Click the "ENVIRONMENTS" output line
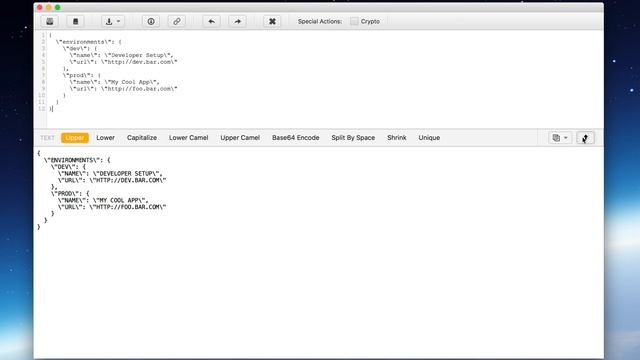 pos(77,160)
